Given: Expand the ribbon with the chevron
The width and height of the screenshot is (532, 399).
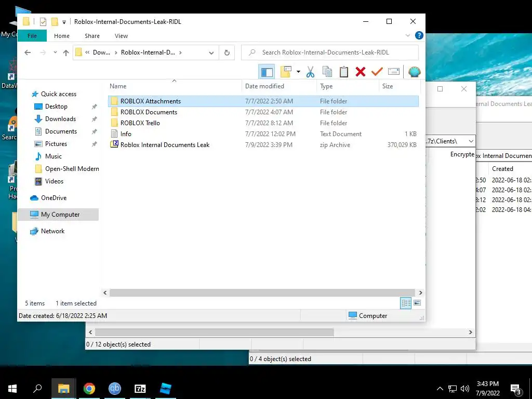Looking at the screenshot, I should point(408,35).
